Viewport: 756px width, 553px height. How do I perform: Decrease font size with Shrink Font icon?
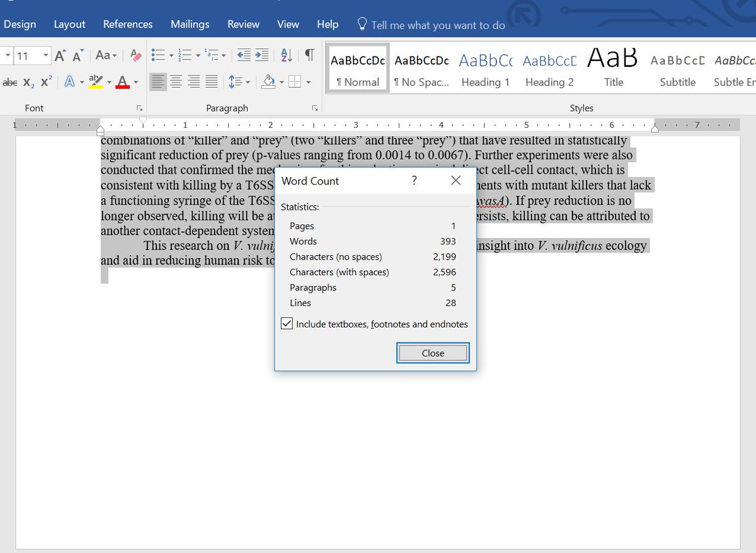(78, 55)
